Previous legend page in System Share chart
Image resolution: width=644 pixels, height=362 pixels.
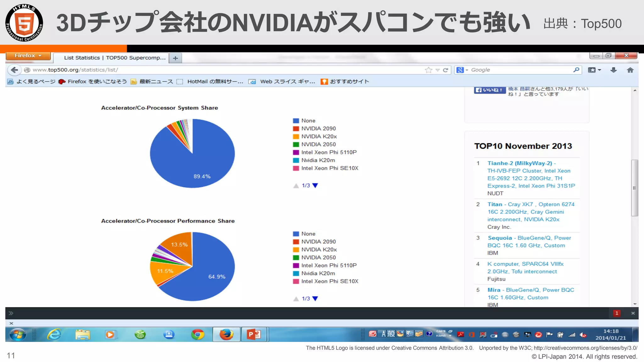point(296,186)
